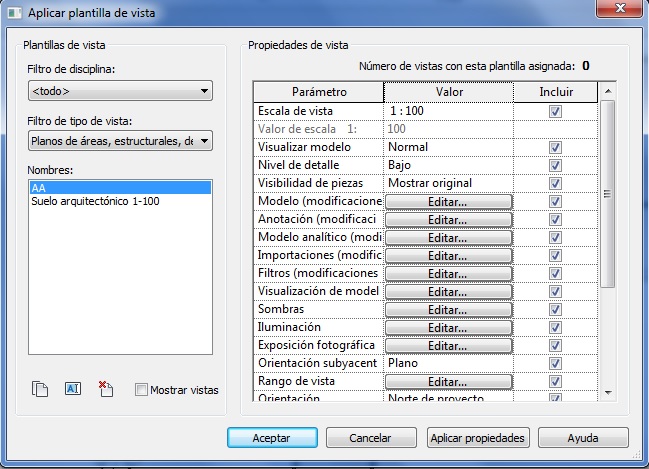Toggle Incluir checkbox for Sombras row

(x=555, y=309)
